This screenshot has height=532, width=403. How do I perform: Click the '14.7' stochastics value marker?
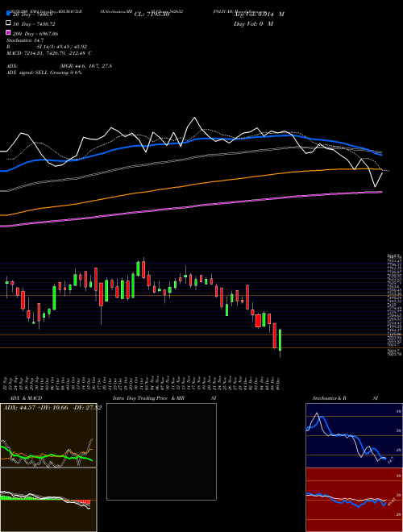click(x=390, y=460)
